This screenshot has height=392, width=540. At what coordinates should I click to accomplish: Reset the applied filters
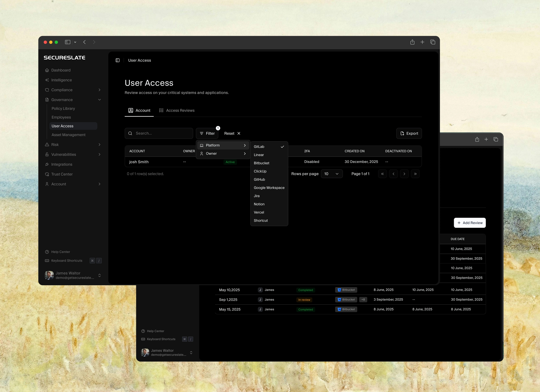click(232, 133)
